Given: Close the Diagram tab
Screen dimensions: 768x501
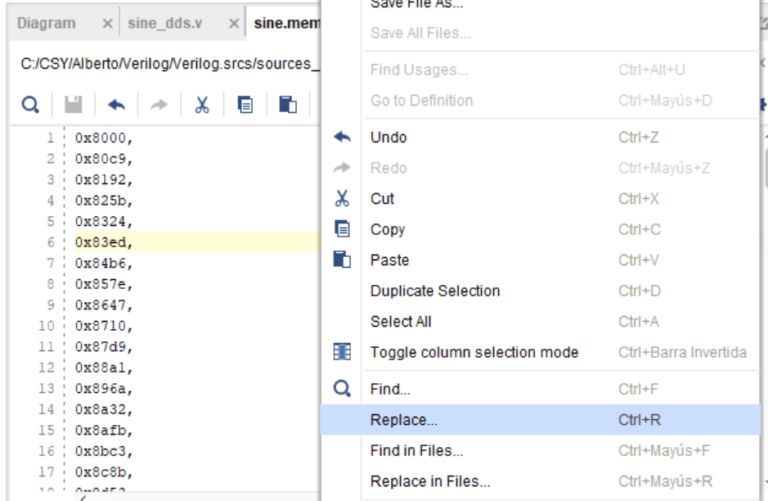Looking at the screenshot, I should [108, 23].
